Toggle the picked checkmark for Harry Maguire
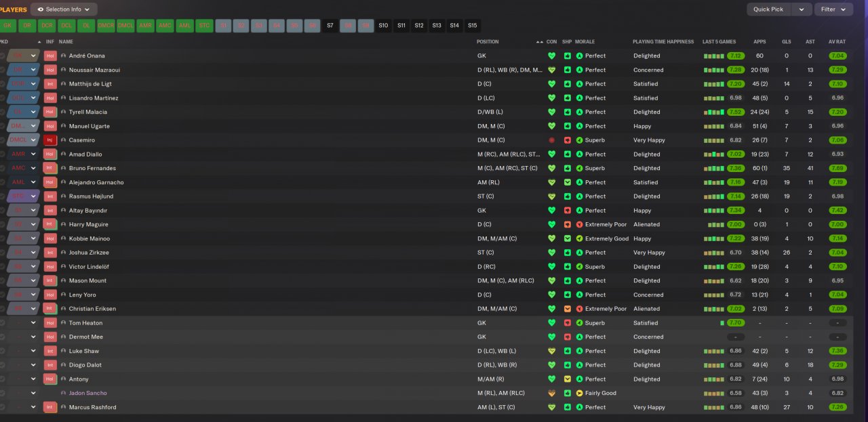 pyautogui.click(x=2, y=224)
